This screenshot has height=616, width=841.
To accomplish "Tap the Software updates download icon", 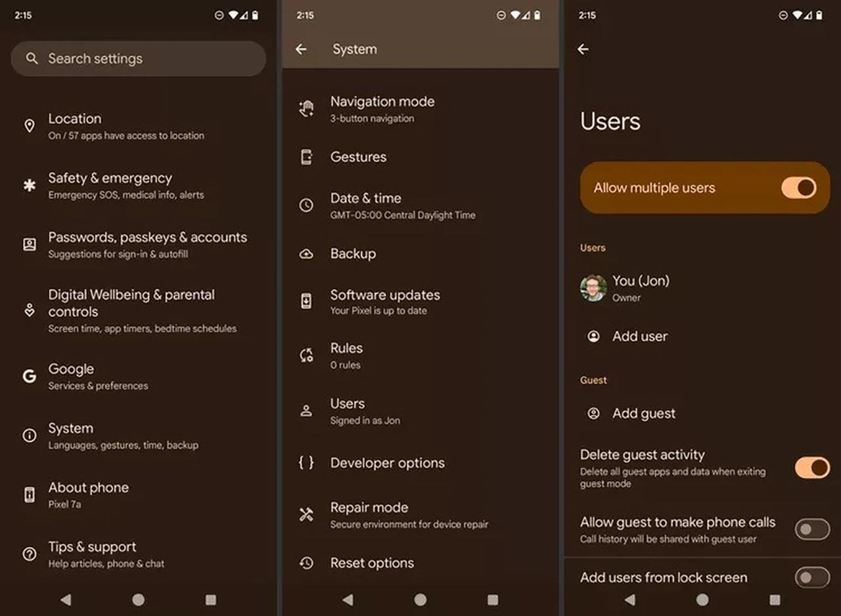I will click(x=306, y=301).
